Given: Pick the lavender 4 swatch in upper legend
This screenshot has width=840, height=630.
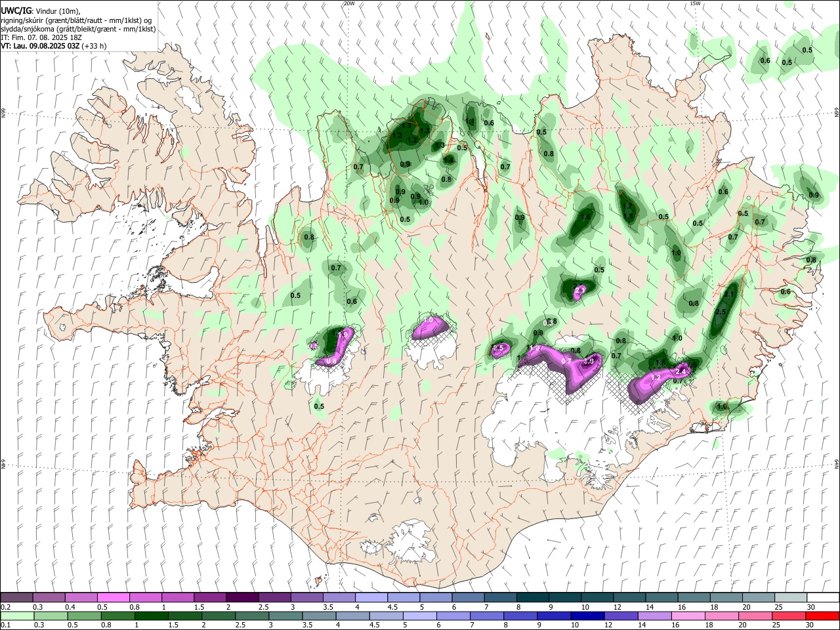Looking at the screenshot, I should 371,597.
